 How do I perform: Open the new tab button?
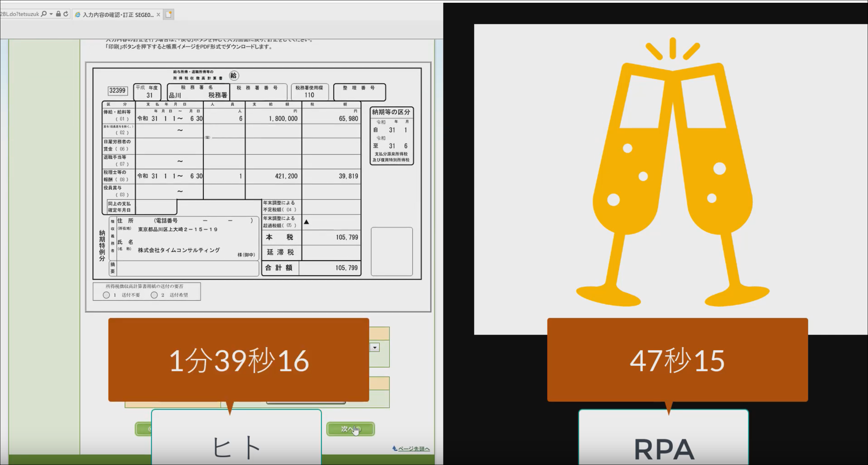(x=168, y=14)
